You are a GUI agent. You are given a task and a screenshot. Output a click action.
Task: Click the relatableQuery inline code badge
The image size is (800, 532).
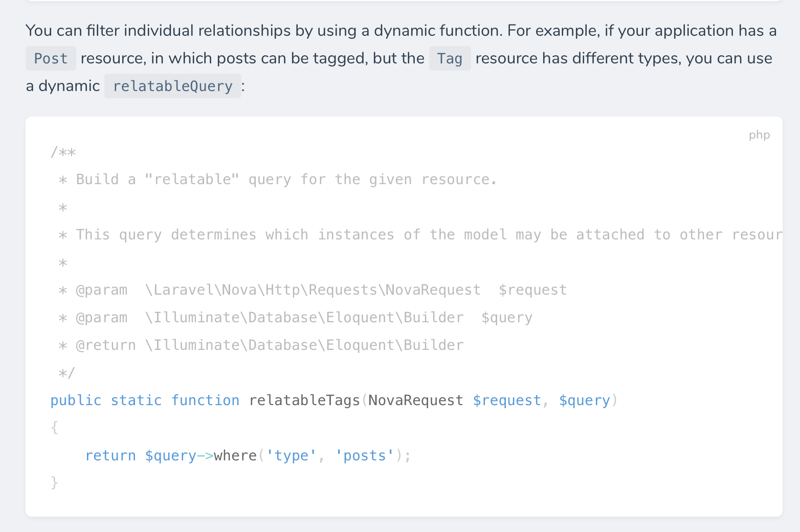pos(173,86)
